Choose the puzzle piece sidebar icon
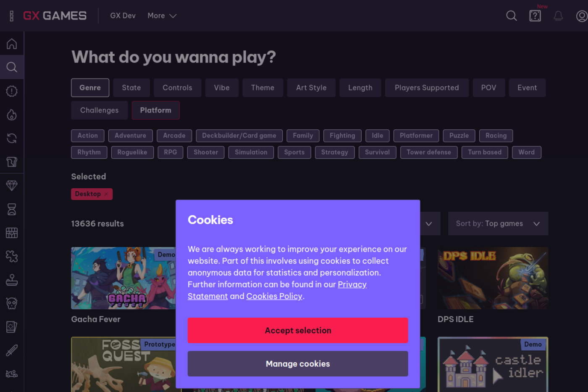Image resolution: width=588 pixels, height=392 pixels. pyautogui.click(x=12, y=256)
